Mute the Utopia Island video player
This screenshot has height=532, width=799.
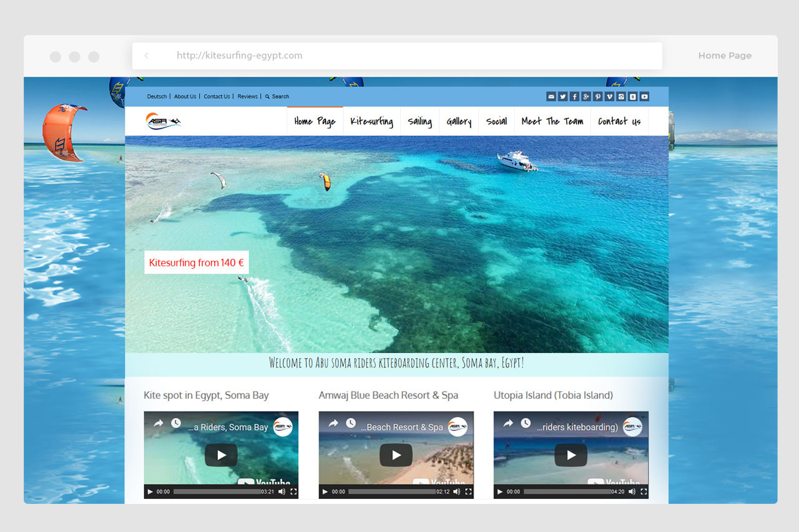(x=632, y=492)
